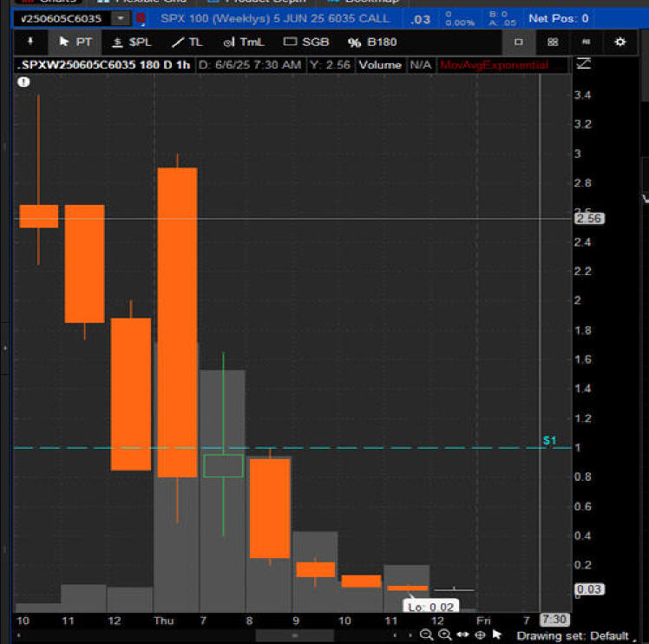649x644 pixels.
Task: Open the Drawing set: Default menu
Action: 574,635
